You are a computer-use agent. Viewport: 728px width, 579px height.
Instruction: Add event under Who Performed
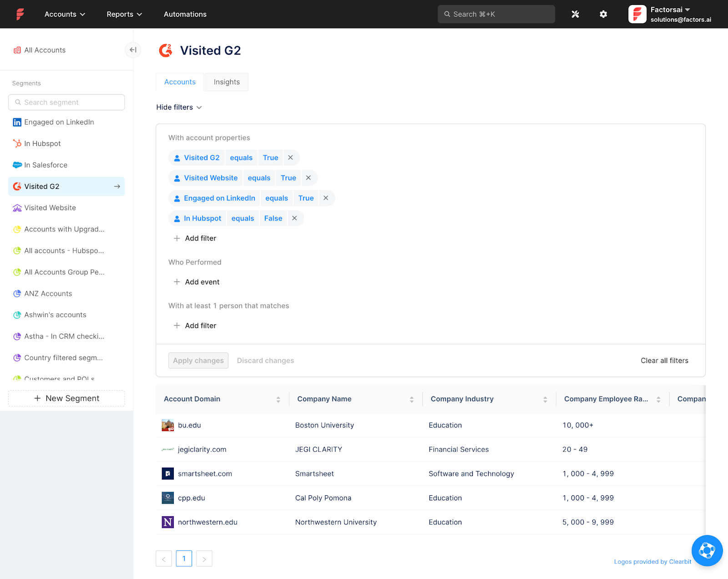click(197, 282)
